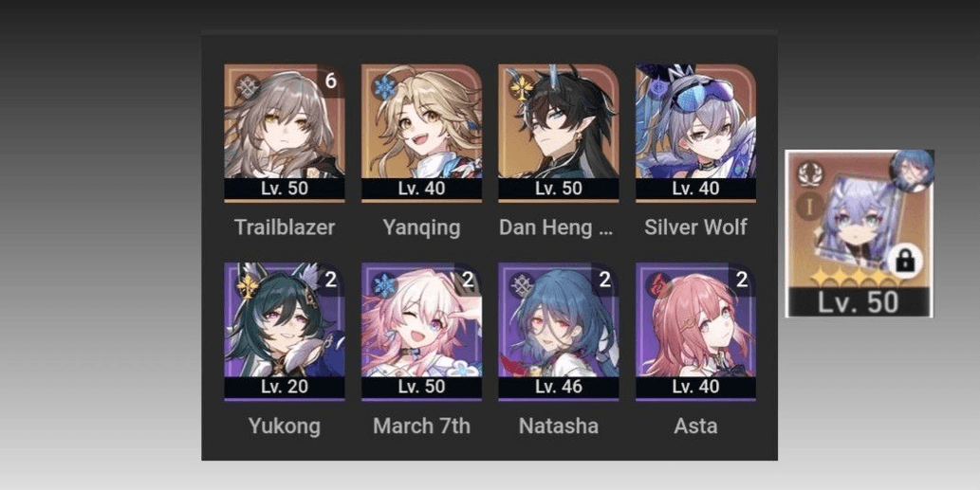Open Yanqing's character card
This screenshot has height=490, width=980.
click(x=421, y=133)
